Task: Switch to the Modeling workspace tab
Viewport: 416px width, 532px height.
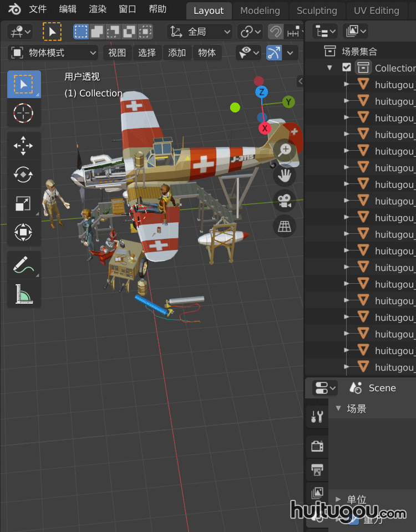Action: [x=260, y=11]
